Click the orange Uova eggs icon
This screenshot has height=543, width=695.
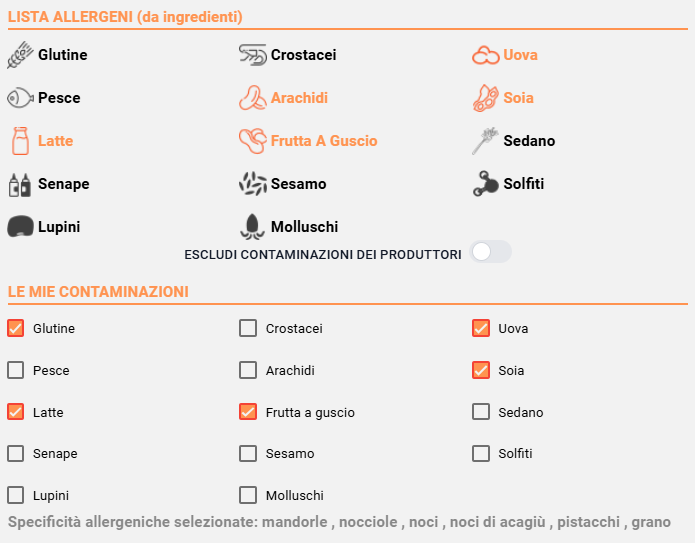(485, 55)
